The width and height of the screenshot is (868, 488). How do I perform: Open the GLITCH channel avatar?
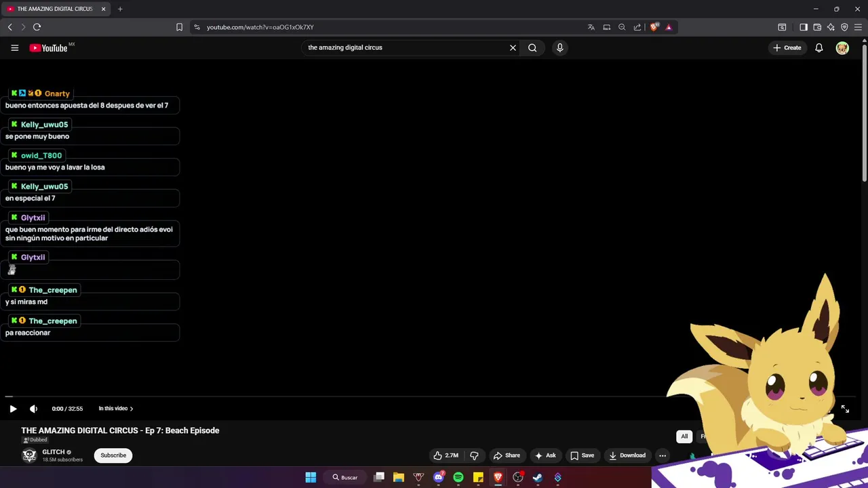(28, 455)
